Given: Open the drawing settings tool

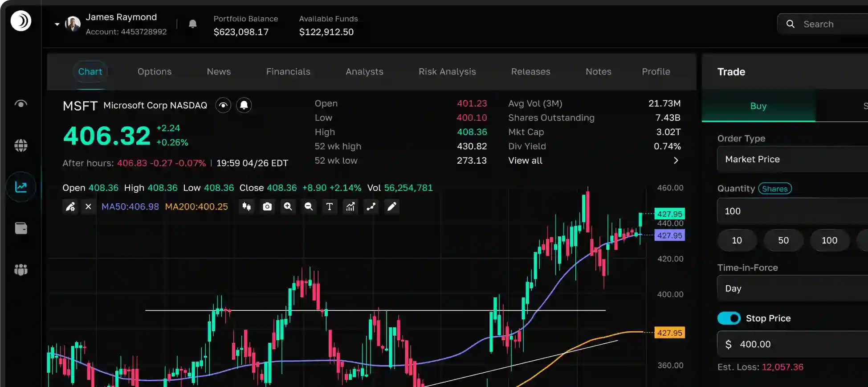Looking at the screenshot, I should tap(70, 206).
